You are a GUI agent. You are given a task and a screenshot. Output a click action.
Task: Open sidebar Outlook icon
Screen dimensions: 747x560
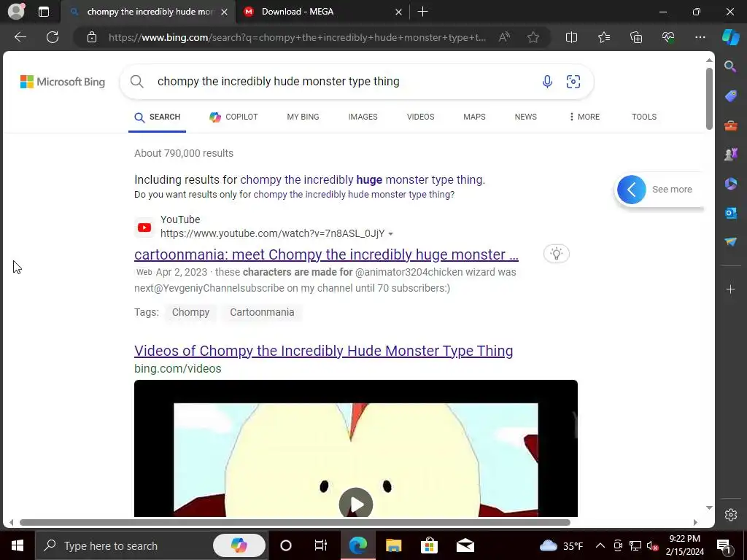click(x=730, y=213)
